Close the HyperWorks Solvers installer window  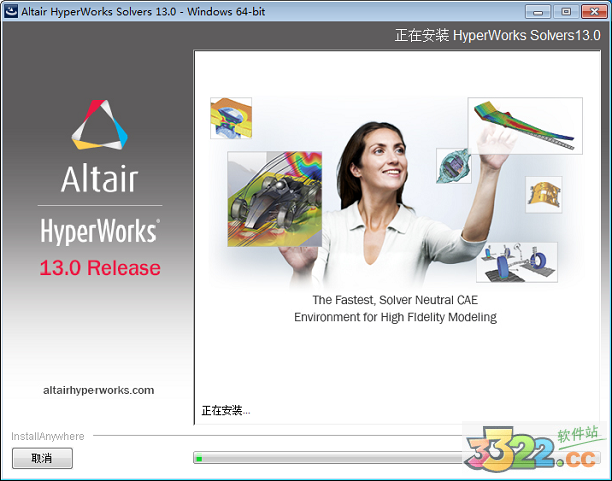594,12
